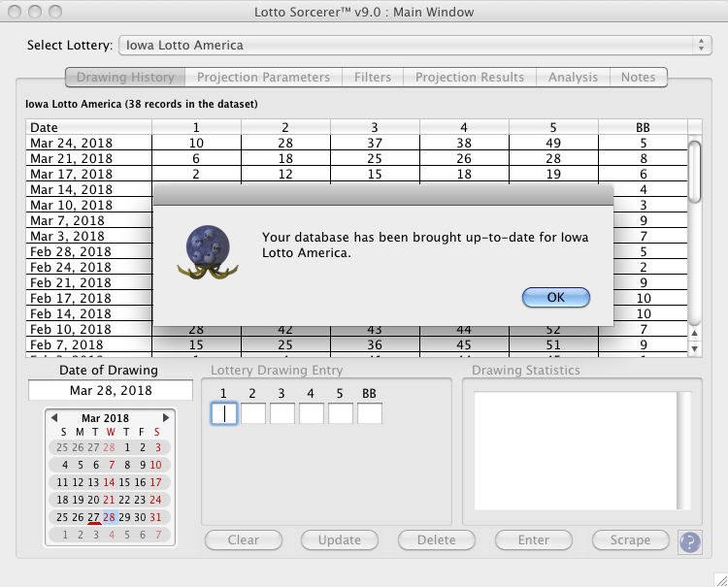Select the Mar 17, 2018 row
728x587 pixels.
pos(356,174)
